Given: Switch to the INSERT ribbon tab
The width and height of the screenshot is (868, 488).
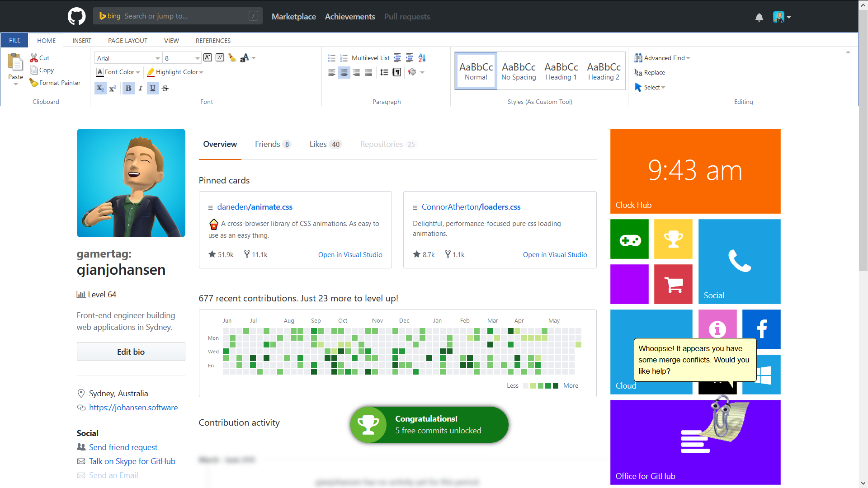Looking at the screenshot, I should 82,41.
